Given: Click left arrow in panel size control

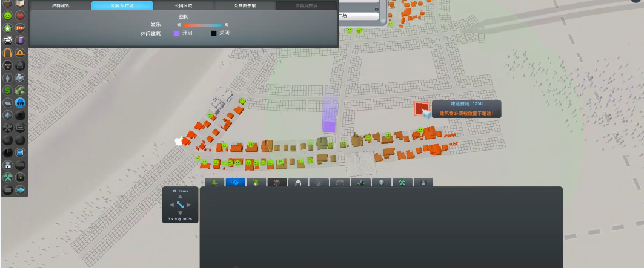Looking at the screenshot, I should [x=171, y=205].
